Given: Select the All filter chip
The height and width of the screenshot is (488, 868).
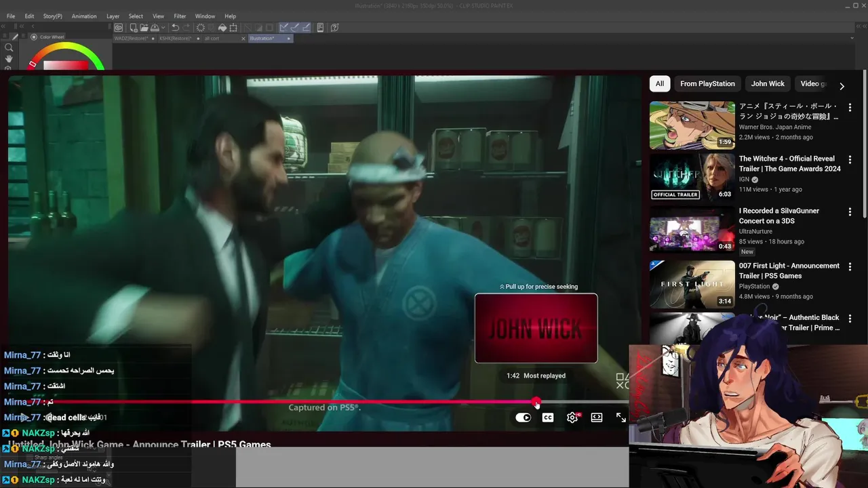Looking at the screenshot, I should click(660, 83).
